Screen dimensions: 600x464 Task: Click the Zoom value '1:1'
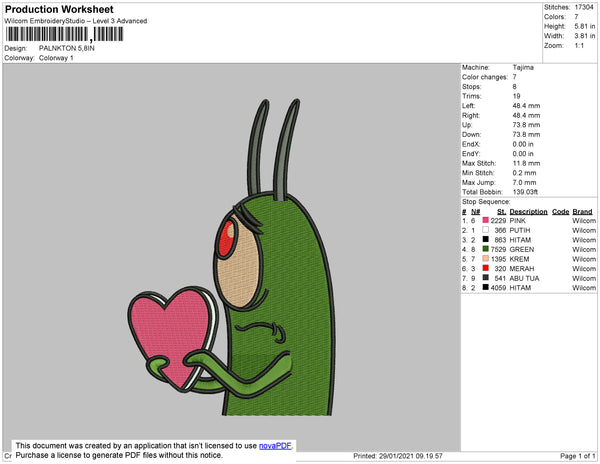pyautogui.click(x=579, y=46)
